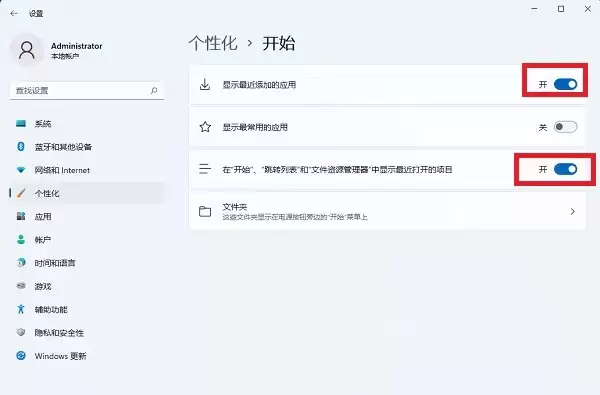Click the 个性化 breadcrumb link
The width and height of the screenshot is (600, 395).
(x=213, y=43)
